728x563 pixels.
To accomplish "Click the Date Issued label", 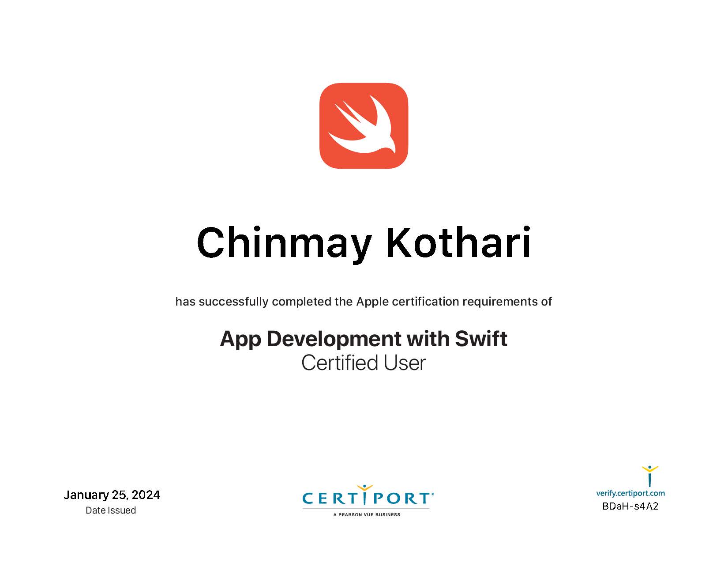I will point(111,510).
